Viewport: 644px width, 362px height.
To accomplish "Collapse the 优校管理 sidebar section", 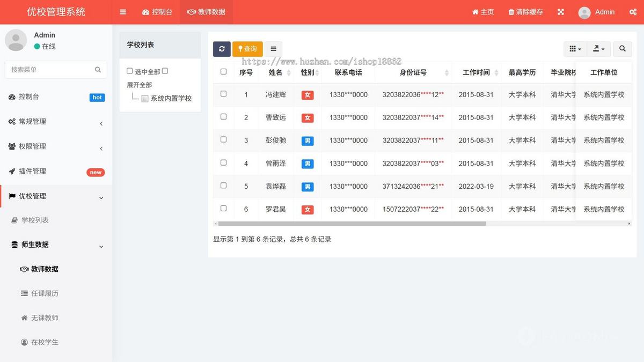I will coord(56,196).
